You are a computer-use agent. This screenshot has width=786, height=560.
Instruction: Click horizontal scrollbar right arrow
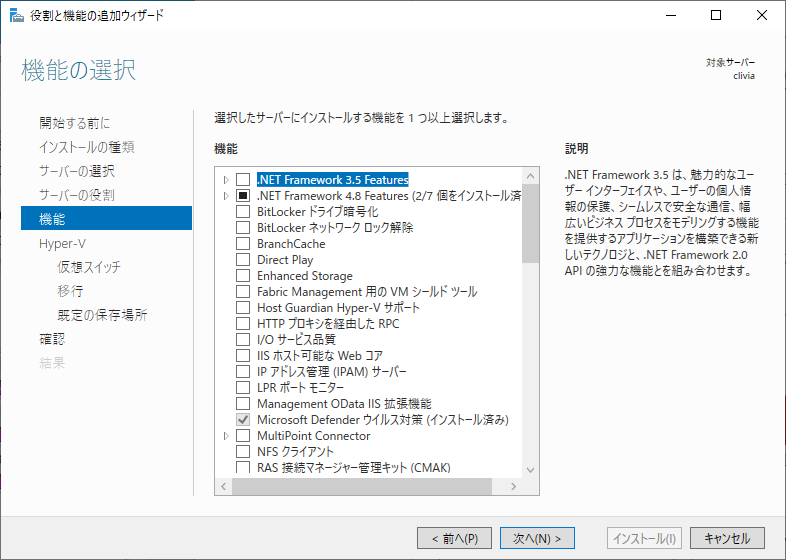(x=513, y=486)
